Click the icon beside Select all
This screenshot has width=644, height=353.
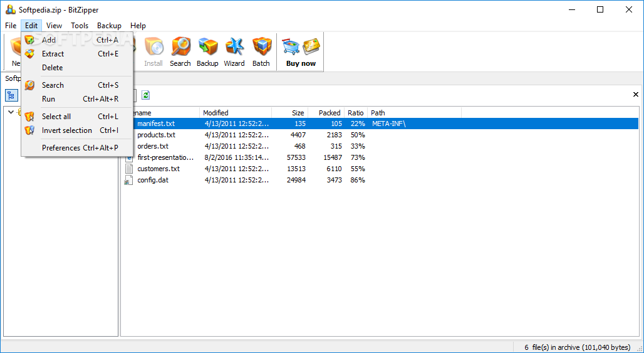(29, 116)
